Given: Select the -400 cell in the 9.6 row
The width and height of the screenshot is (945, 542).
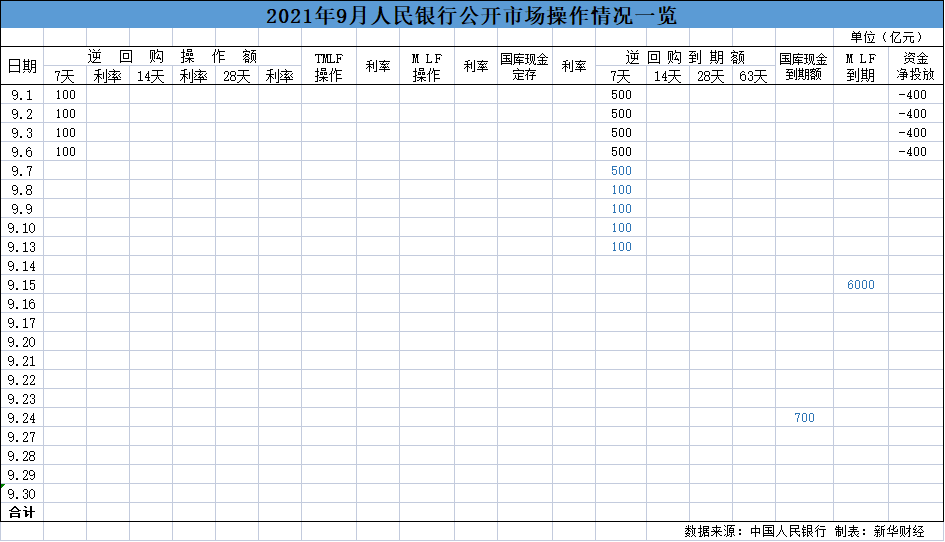Looking at the screenshot, I should point(912,152).
